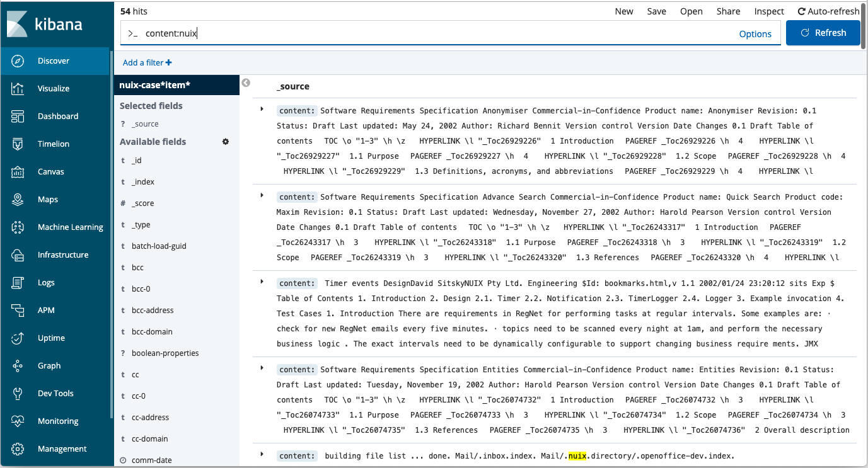Open the Logs icon
The image size is (868, 468).
pyautogui.click(x=18, y=283)
